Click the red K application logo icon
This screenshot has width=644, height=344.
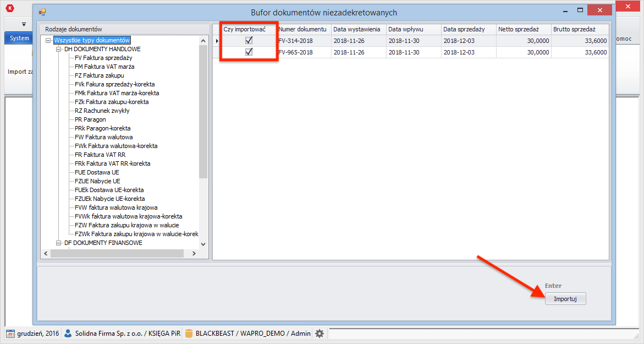pyautogui.click(x=10, y=8)
